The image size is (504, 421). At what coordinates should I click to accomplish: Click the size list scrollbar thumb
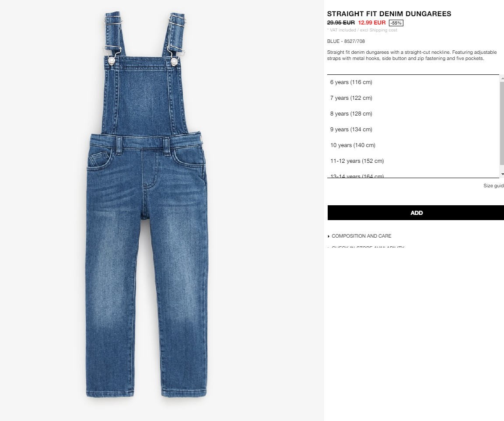coord(502,123)
